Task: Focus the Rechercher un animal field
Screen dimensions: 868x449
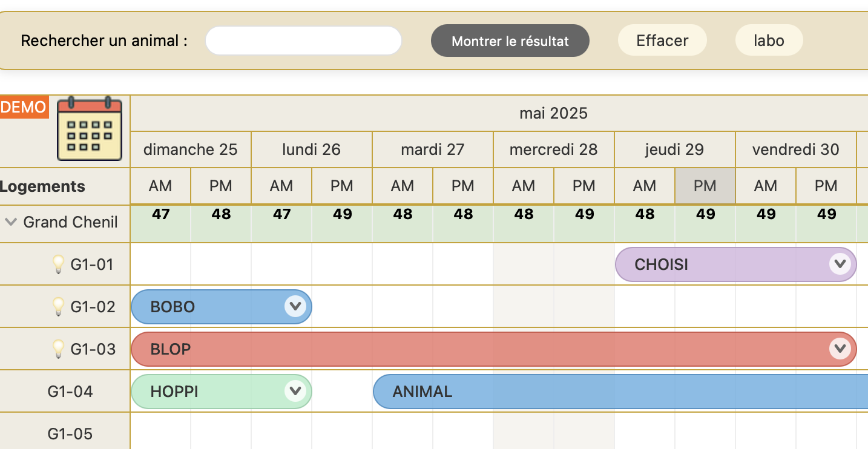Action: click(303, 41)
